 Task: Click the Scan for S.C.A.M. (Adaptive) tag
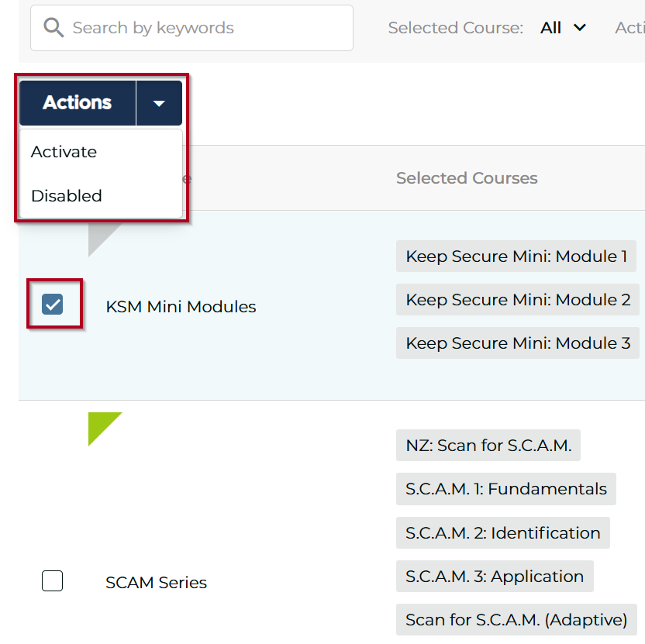pyautogui.click(x=516, y=620)
